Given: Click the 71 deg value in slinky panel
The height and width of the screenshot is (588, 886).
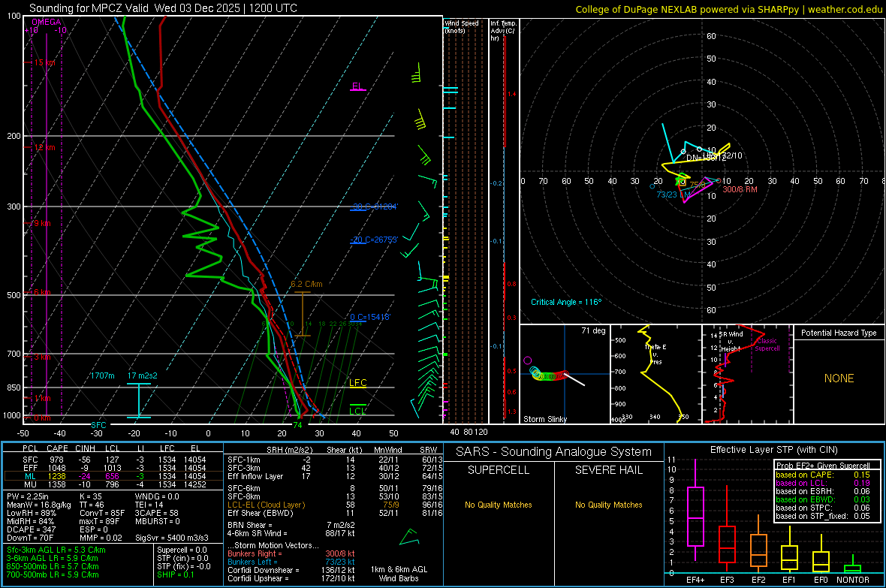Looking at the screenshot, I should coord(593,330).
